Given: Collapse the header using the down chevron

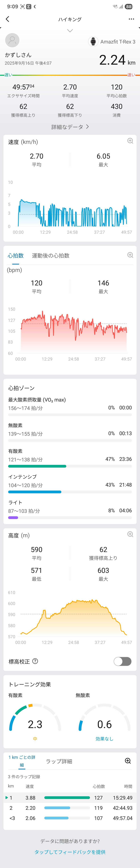Looking at the screenshot, I should tap(70, 31).
